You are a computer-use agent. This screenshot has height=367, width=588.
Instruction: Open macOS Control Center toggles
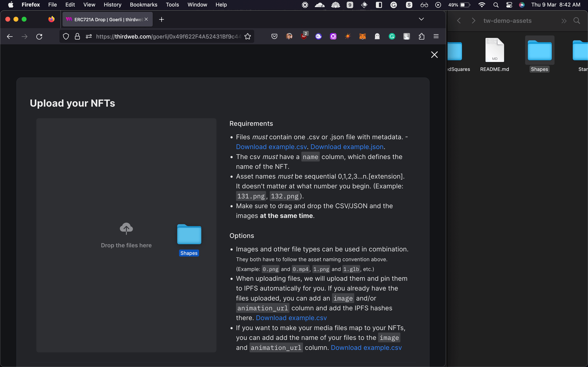509,5
